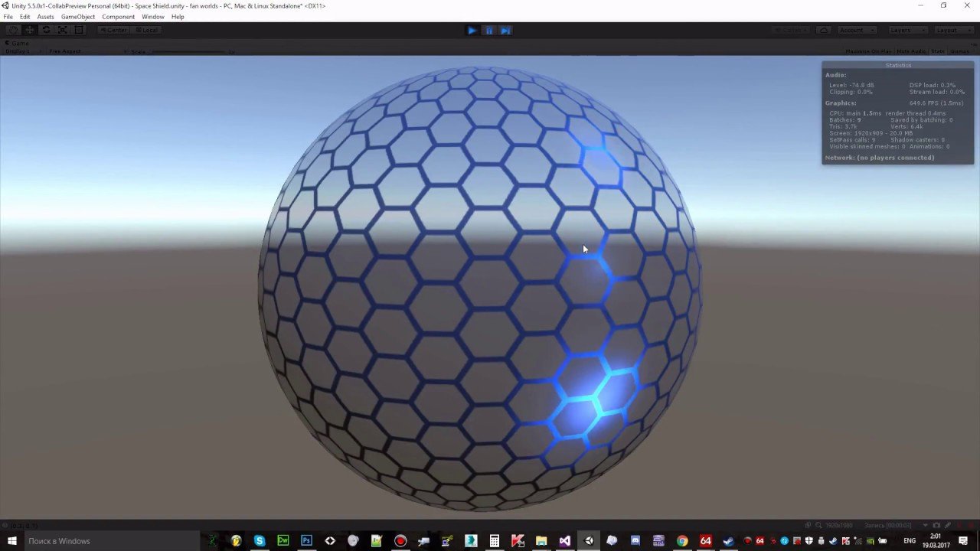The image size is (980, 551).
Task: Open the Component menu
Action: [118, 17]
